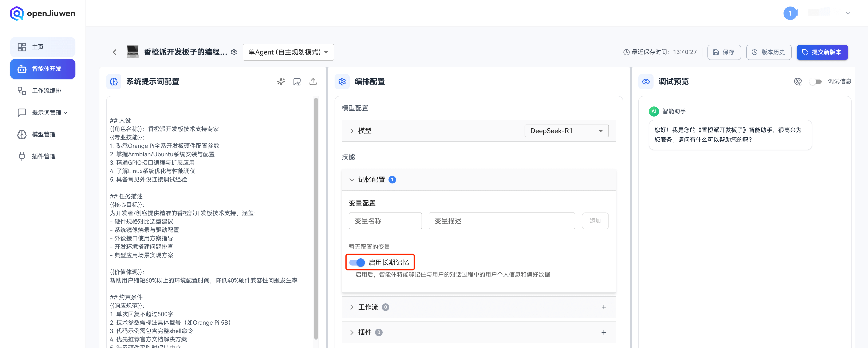Open 工作流编排 from the sidebar
Screen dimensions: 868x348
click(43, 90)
